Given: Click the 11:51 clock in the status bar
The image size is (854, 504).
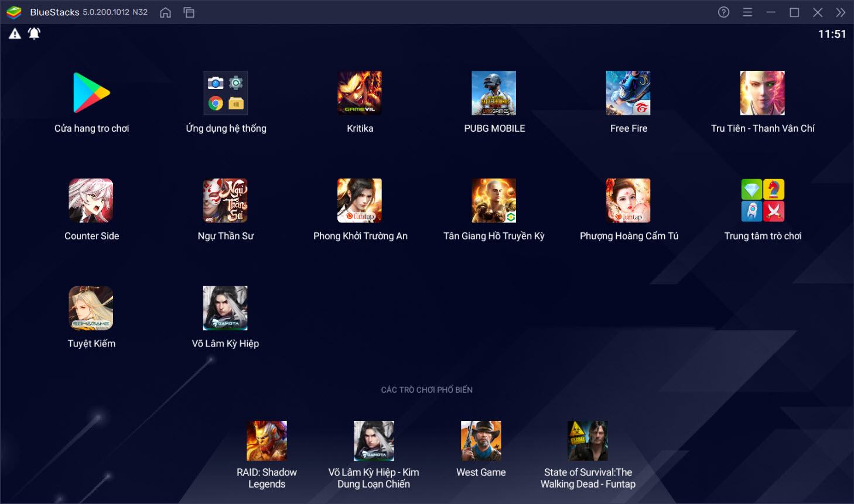Looking at the screenshot, I should point(832,34).
